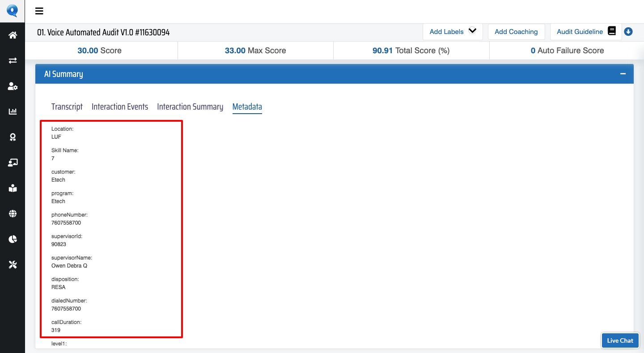The image size is (644, 353).
Task: Open the user settings sidebar icon
Action: 13,86
